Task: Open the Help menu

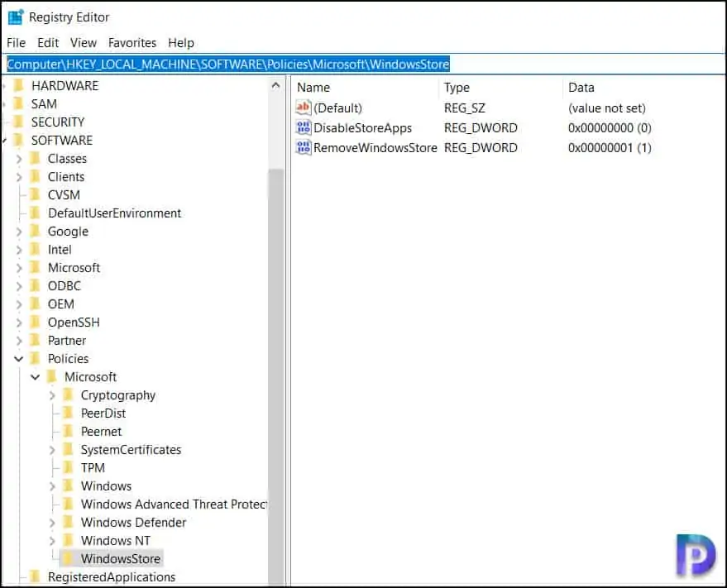Action: [181, 43]
